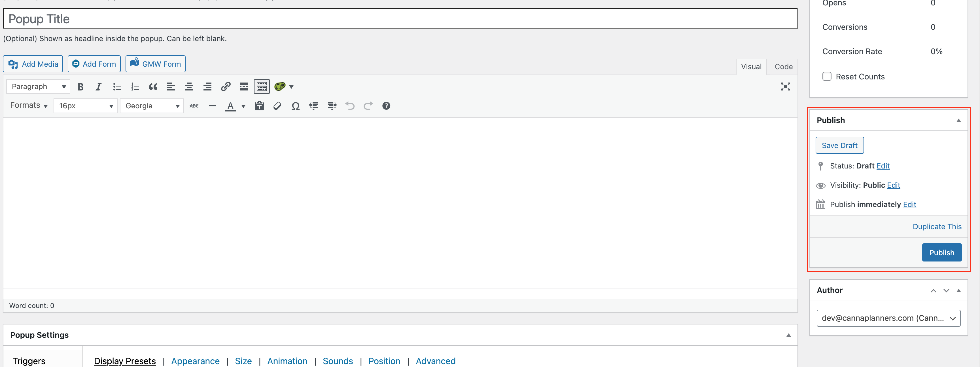
Task: Click the blue Publish button
Action: click(x=941, y=252)
